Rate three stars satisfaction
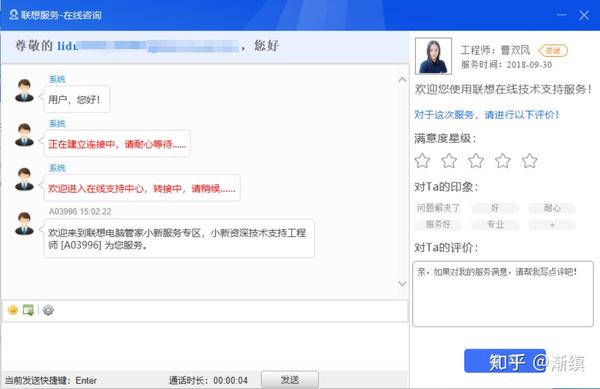The image size is (600, 389). click(x=476, y=161)
